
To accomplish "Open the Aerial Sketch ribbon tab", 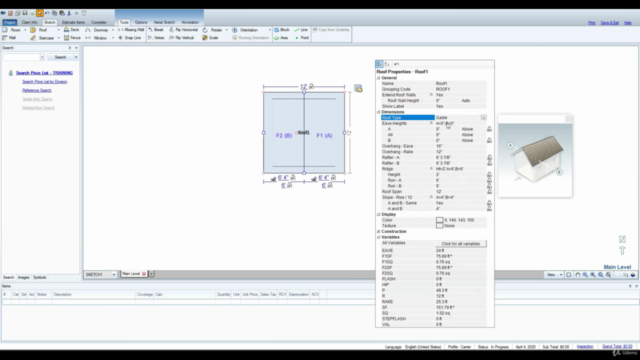I will pos(164,22).
